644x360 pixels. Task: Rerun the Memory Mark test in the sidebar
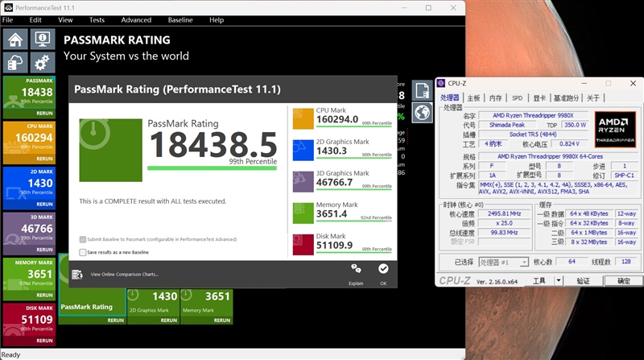click(44, 295)
